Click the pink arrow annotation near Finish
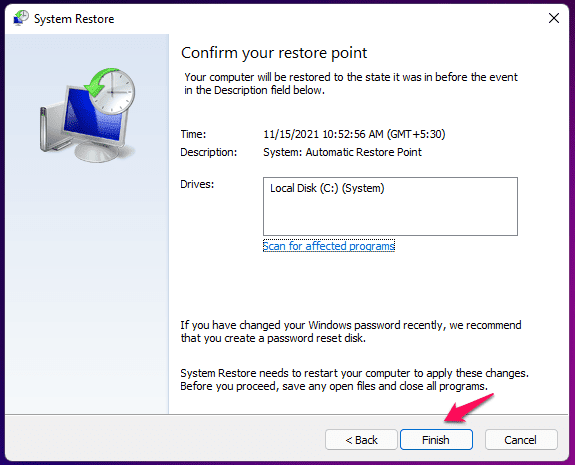Screen dimensions: 575x465 click(469, 408)
